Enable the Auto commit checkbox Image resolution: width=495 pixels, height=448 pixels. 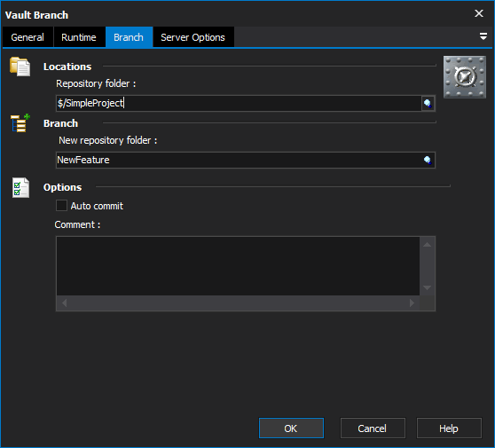click(x=61, y=206)
